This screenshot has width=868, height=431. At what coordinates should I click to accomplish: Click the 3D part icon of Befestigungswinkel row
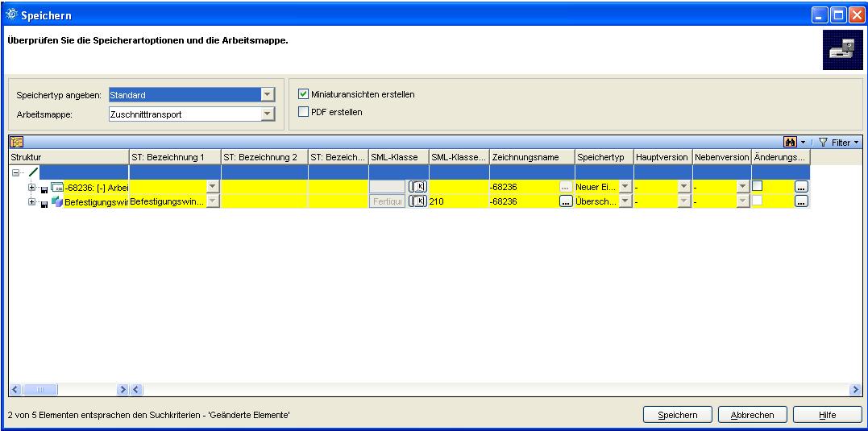[57, 201]
